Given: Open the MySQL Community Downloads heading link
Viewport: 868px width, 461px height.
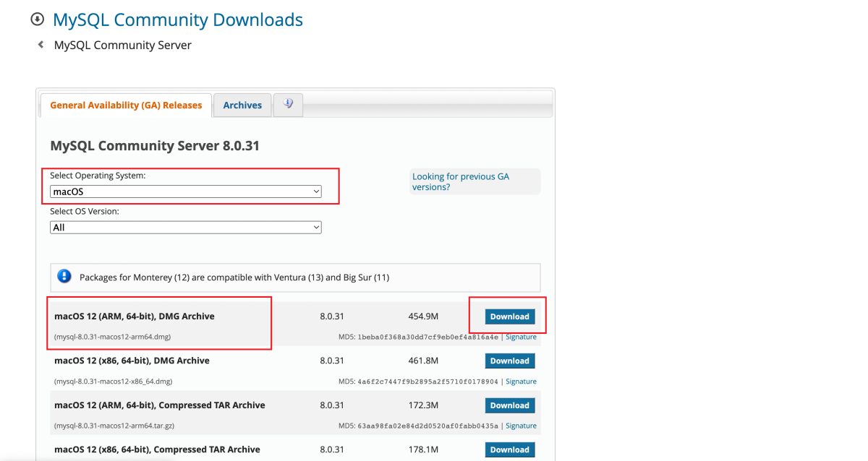Looking at the screenshot, I should pos(178,20).
